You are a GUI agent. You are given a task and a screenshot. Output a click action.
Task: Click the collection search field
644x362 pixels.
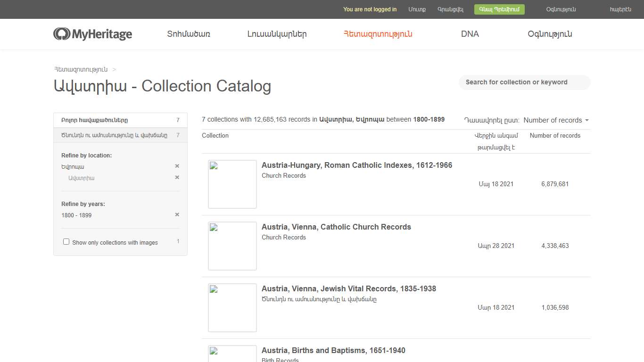tap(525, 82)
